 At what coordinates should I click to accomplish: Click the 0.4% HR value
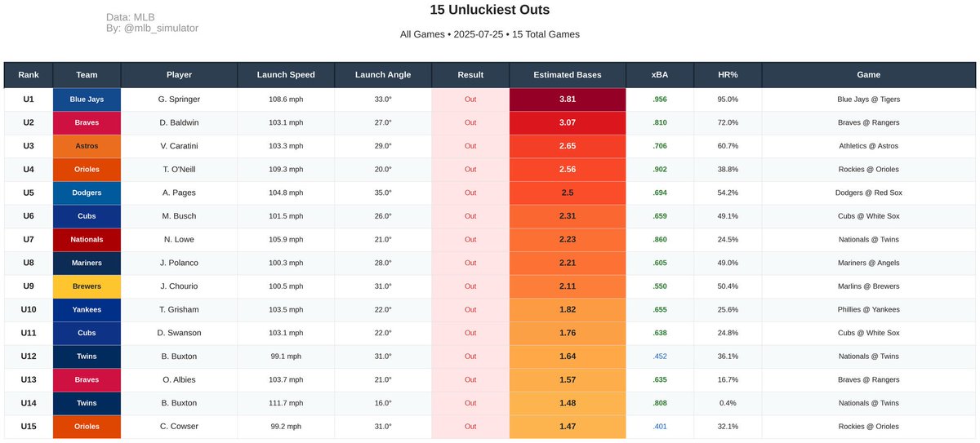[728, 403]
